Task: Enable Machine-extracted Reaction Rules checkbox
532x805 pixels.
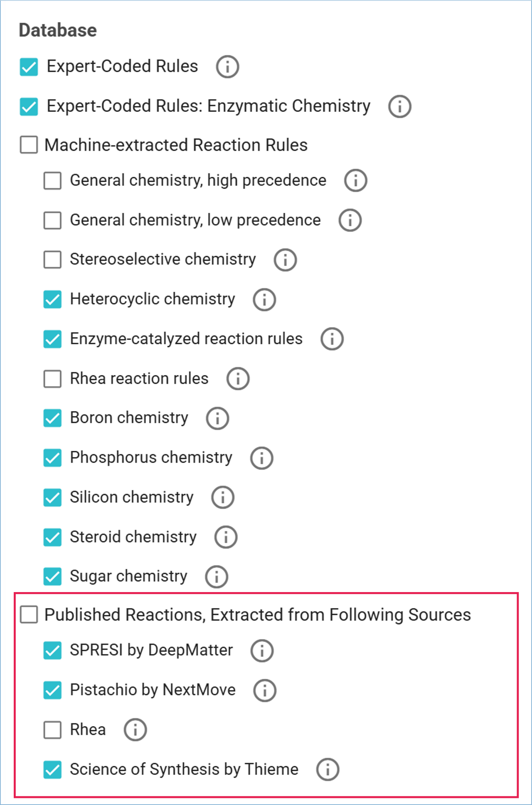Action: (29, 145)
